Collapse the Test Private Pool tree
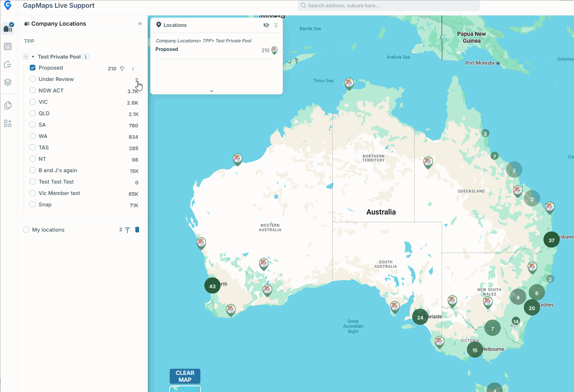 coord(33,57)
